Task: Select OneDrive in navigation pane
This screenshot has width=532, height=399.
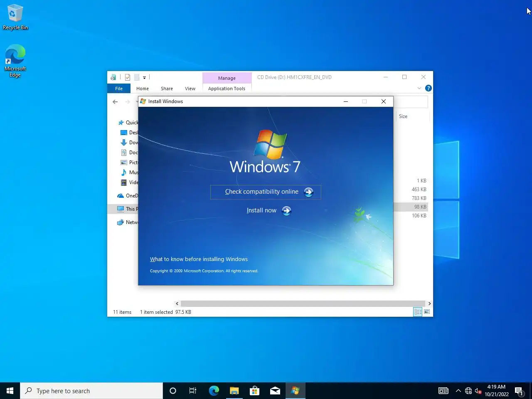Action: 128,196
